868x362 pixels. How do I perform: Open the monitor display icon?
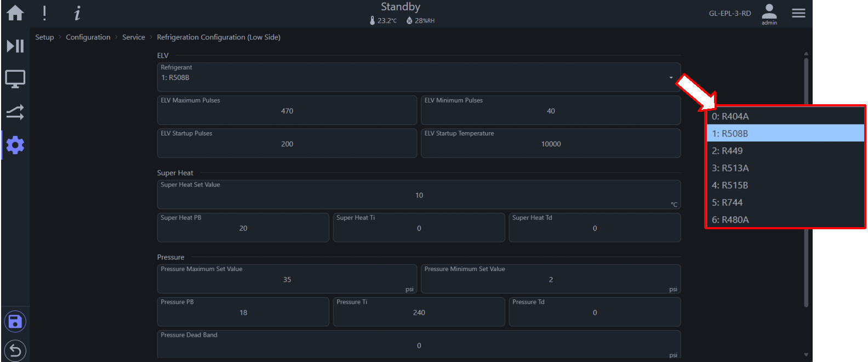point(15,79)
